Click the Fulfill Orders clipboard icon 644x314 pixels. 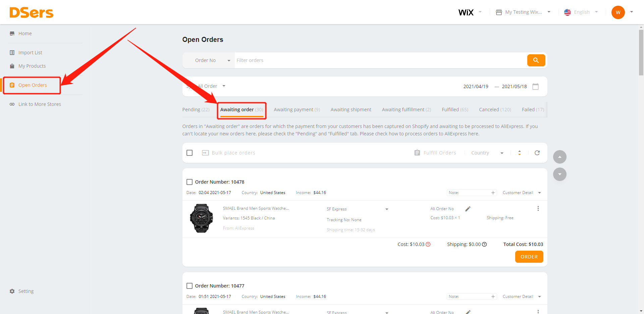[417, 153]
